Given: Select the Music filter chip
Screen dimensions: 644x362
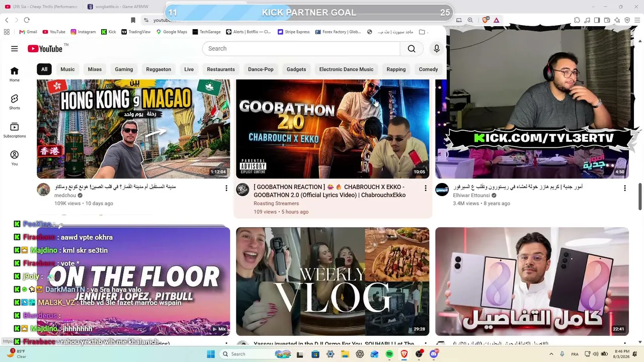Looking at the screenshot, I should click(x=67, y=69).
